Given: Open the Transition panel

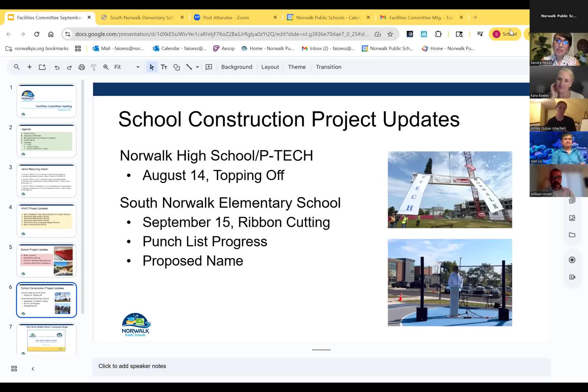Looking at the screenshot, I should click(328, 67).
